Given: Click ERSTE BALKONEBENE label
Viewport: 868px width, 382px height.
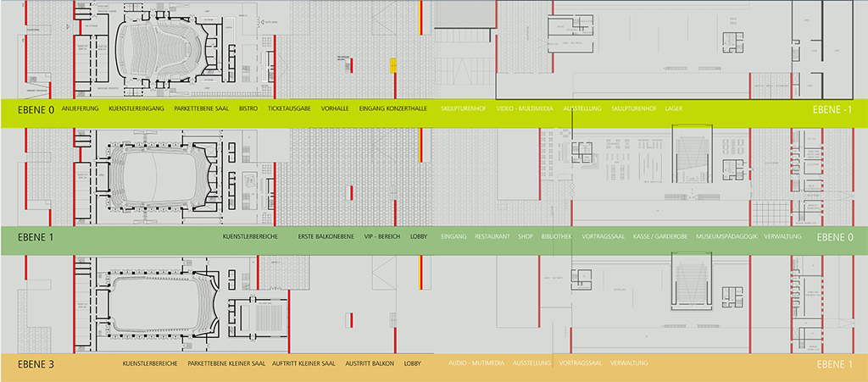Looking at the screenshot, I should pyautogui.click(x=326, y=236).
